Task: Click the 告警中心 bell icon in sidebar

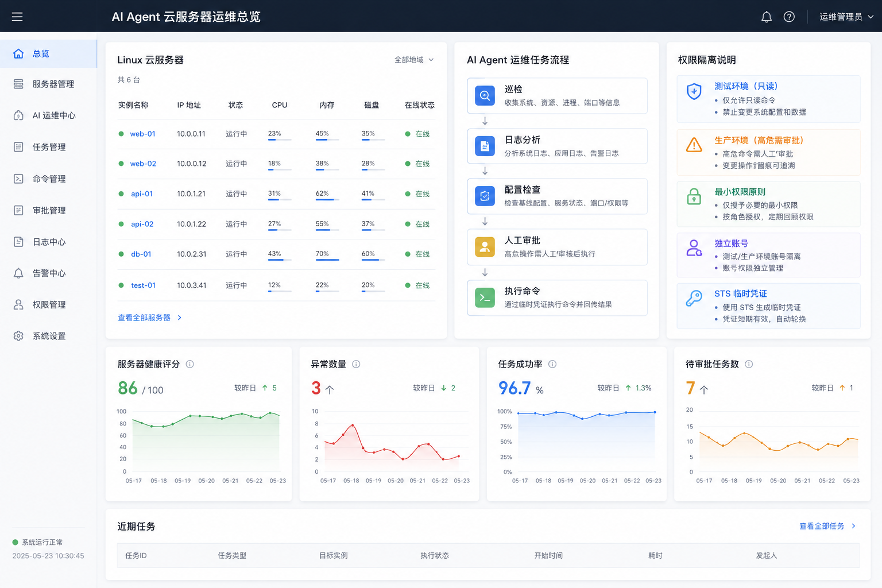Action: 18,273
